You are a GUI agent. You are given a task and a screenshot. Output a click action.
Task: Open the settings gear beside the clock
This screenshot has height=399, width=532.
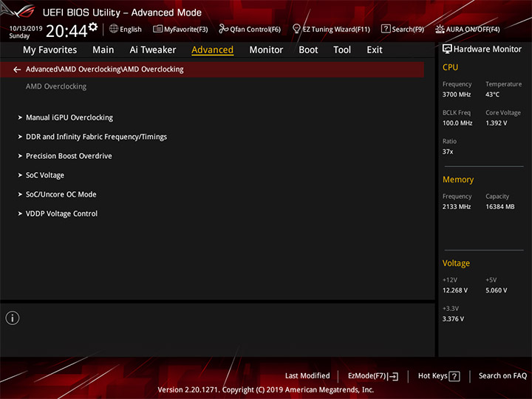click(93, 27)
